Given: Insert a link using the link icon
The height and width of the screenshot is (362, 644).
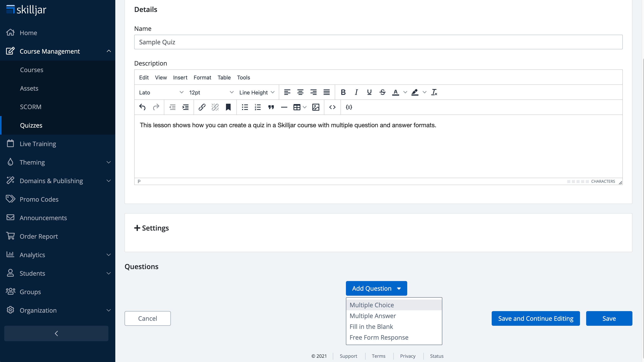Looking at the screenshot, I should [202, 107].
